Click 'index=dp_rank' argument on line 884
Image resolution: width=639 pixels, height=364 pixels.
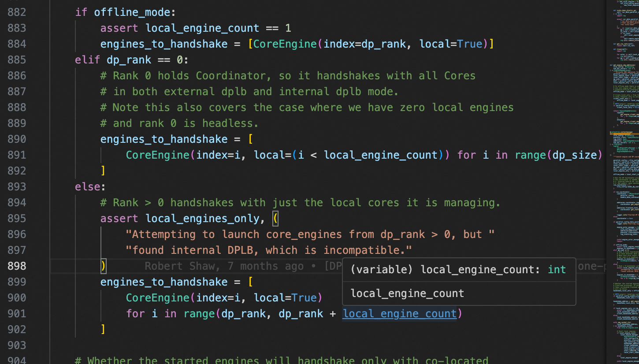pyautogui.click(x=364, y=44)
